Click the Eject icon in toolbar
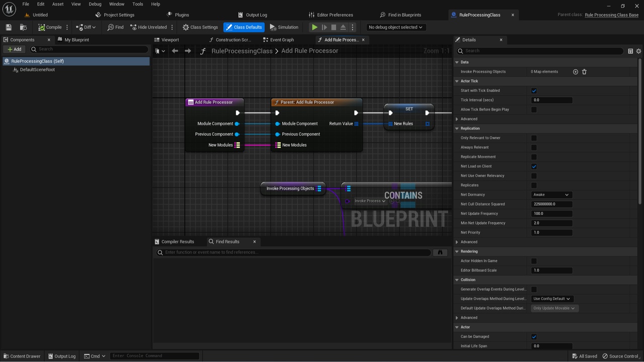 (x=343, y=27)
